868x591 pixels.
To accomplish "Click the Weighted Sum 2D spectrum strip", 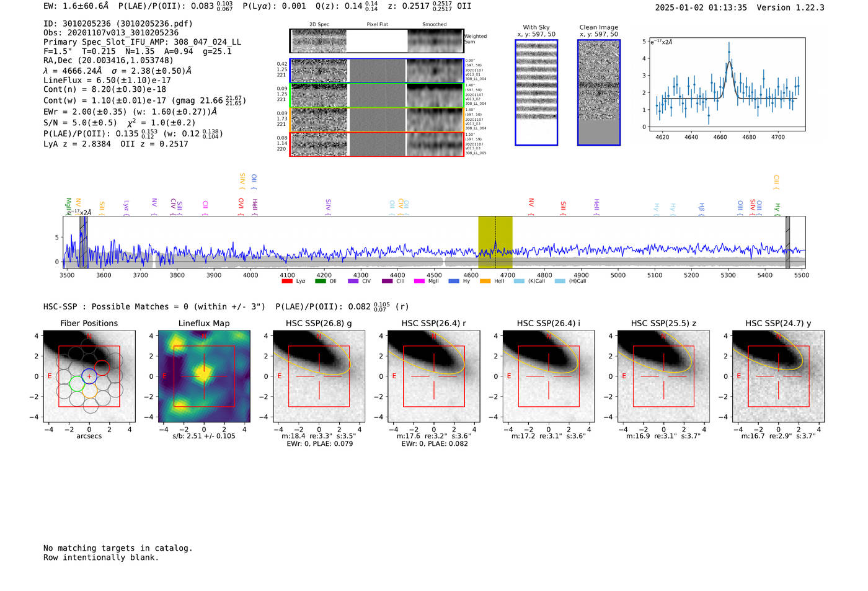I will (x=377, y=41).
